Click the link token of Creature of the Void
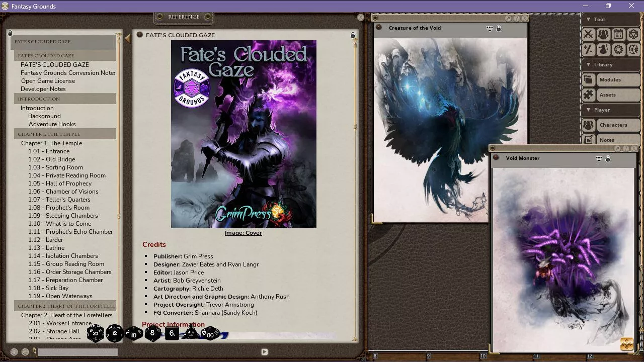The height and width of the screenshot is (362, 644). [379, 28]
